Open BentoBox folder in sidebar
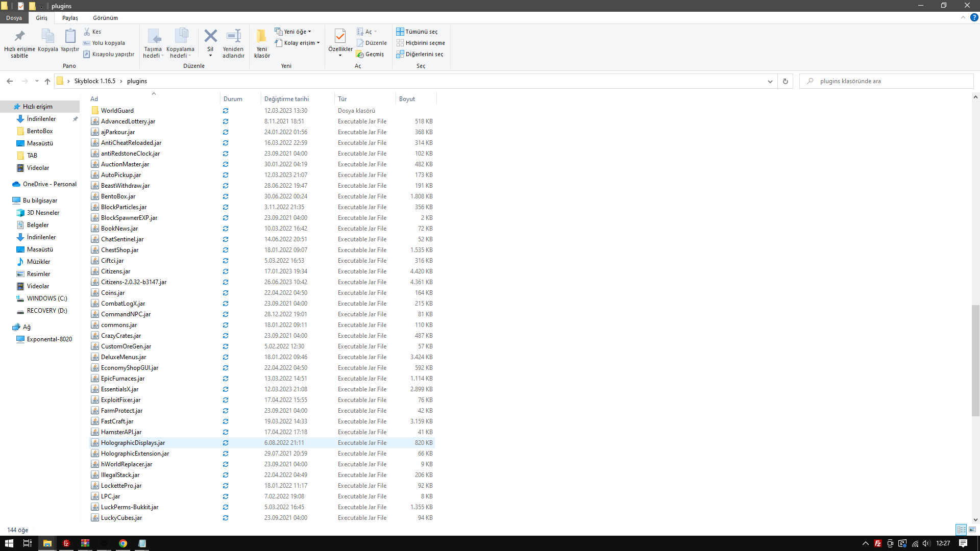 40,131
